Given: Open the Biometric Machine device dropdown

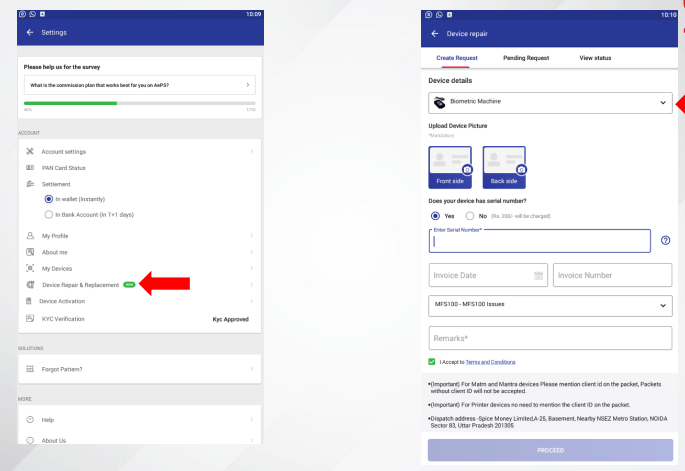Looking at the screenshot, I should click(550, 103).
